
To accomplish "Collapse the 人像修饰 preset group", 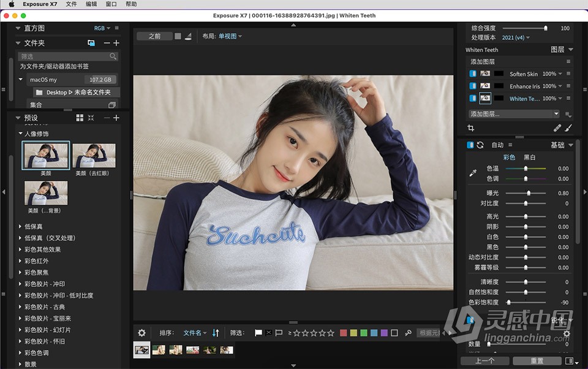I will (21, 133).
